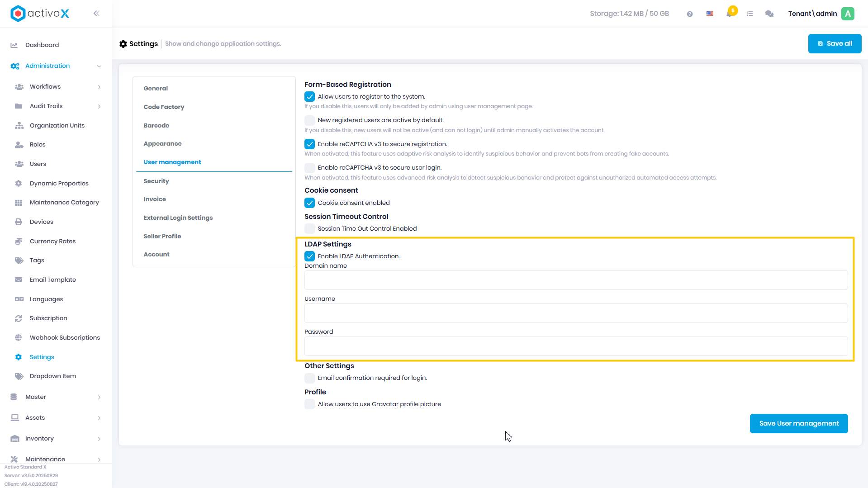868x488 pixels.
Task: Expand the Maintenance menu
Action: 99,460
